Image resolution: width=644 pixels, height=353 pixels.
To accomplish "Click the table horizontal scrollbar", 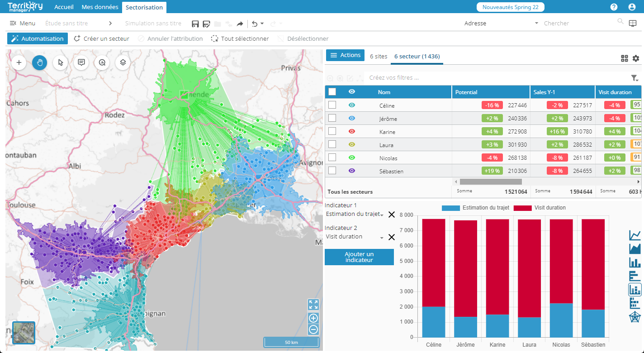I will (x=490, y=181).
